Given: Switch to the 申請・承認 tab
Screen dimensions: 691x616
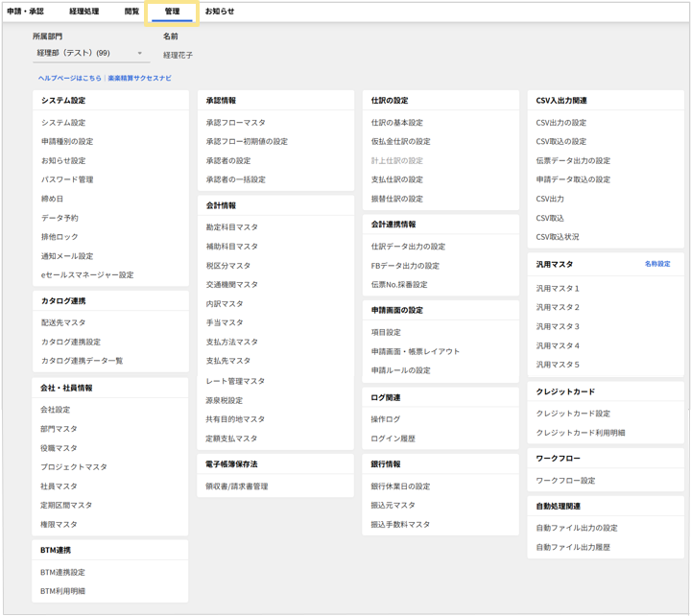Looking at the screenshot, I should [x=25, y=12].
